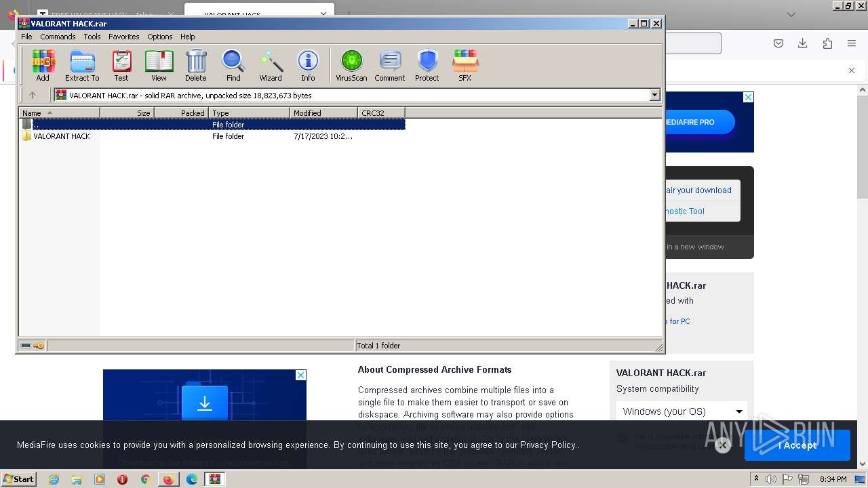This screenshot has width=868, height=488.
Task: Click I Accept cookie button
Action: coord(797,445)
